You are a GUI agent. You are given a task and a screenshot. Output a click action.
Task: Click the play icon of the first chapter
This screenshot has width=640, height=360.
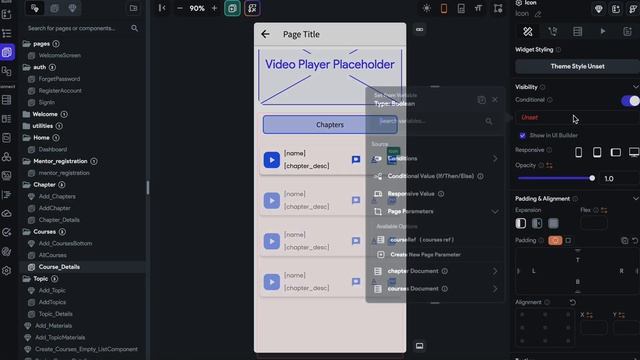271,160
